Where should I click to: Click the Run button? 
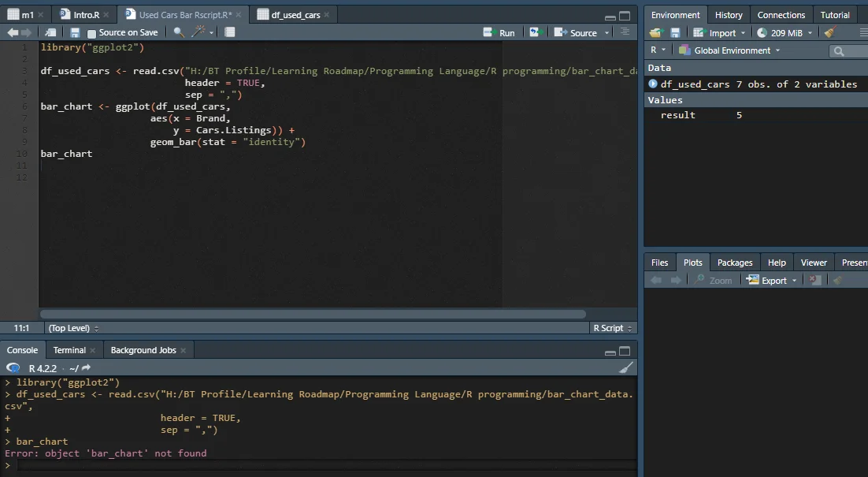(x=499, y=32)
